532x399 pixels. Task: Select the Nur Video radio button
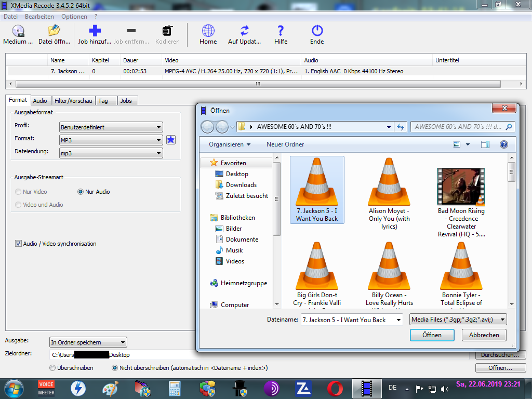click(18, 192)
